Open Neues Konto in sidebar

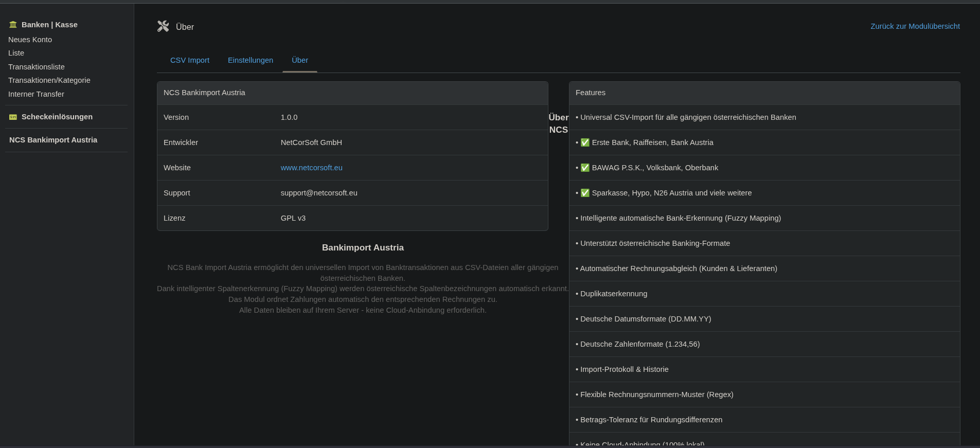30,40
